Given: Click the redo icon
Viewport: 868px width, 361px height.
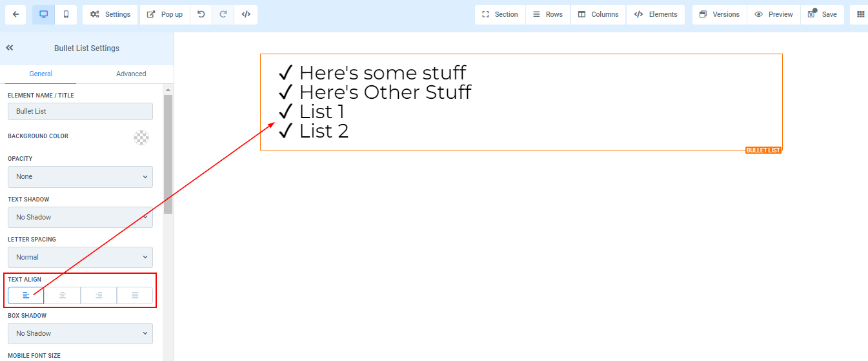Looking at the screenshot, I should point(223,14).
